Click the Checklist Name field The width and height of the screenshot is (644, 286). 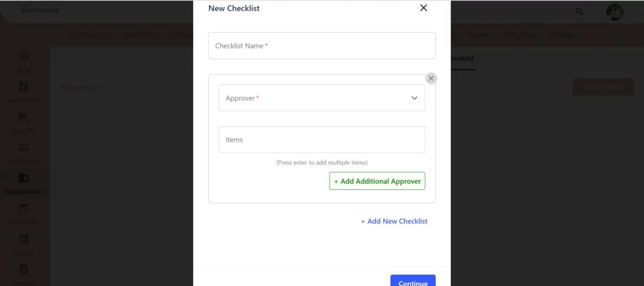[x=321, y=45]
